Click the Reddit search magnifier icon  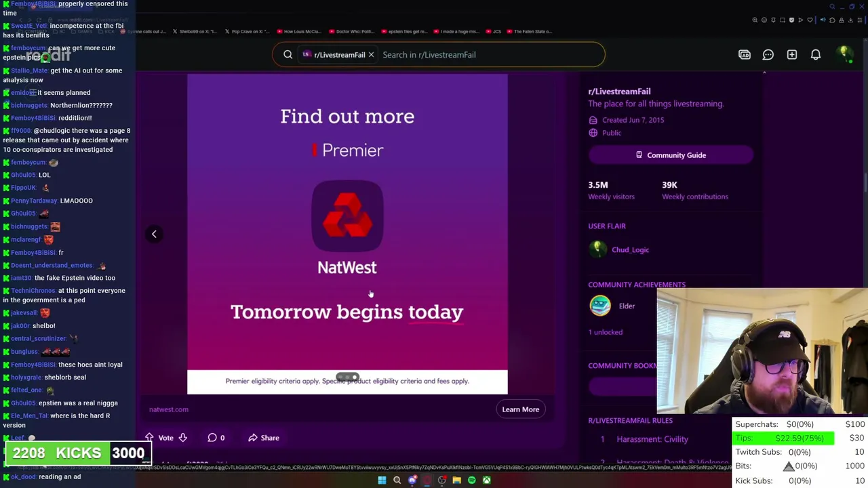pyautogui.click(x=288, y=55)
